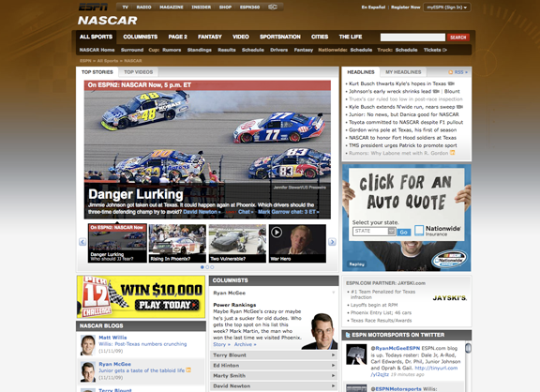This screenshot has height=392, width=540.
Task: Click the RSS feed icon
Action: coord(450,72)
